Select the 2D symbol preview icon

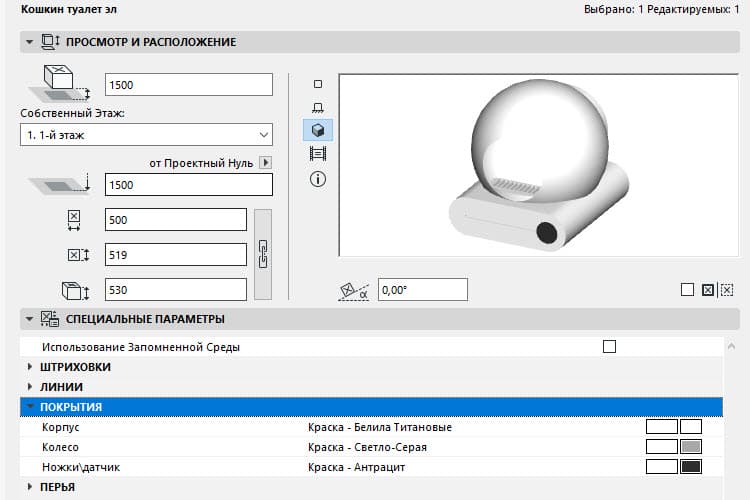[x=318, y=84]
